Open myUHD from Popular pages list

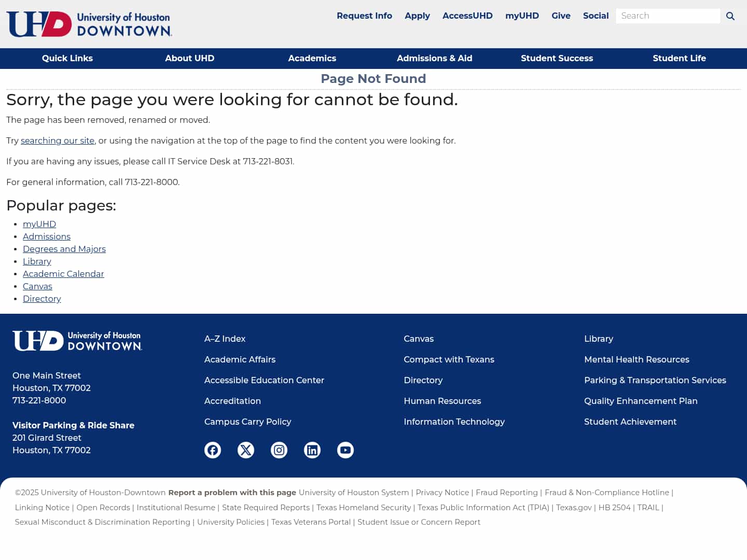click(39, 224)
